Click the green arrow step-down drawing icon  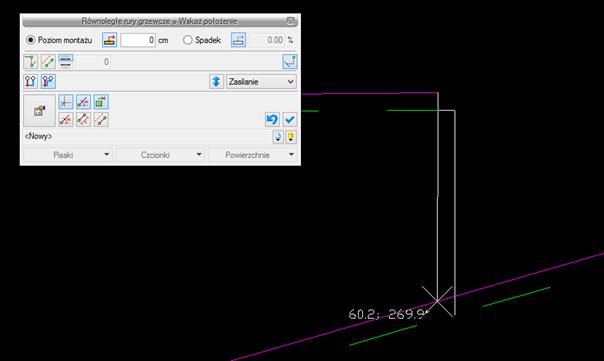click(x=31, y=62)
